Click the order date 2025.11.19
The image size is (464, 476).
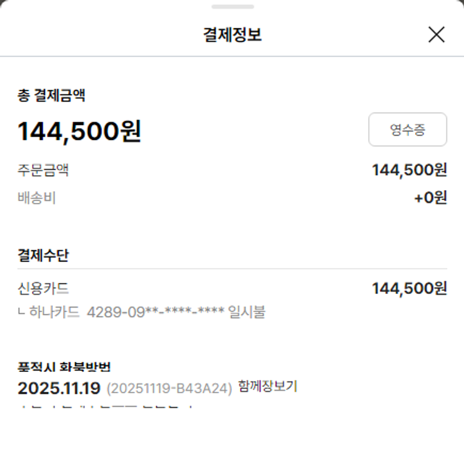(59, 388)
